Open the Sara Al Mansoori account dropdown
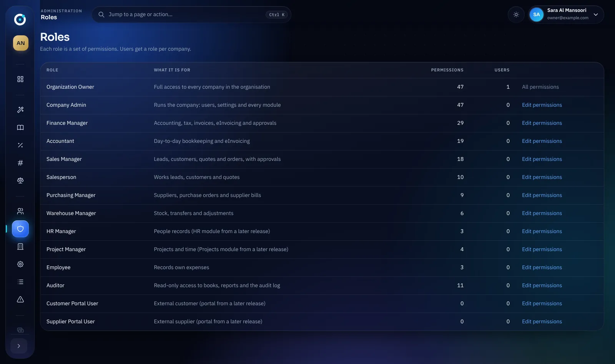This screenshot has height=364, width=615. point(566,15)
